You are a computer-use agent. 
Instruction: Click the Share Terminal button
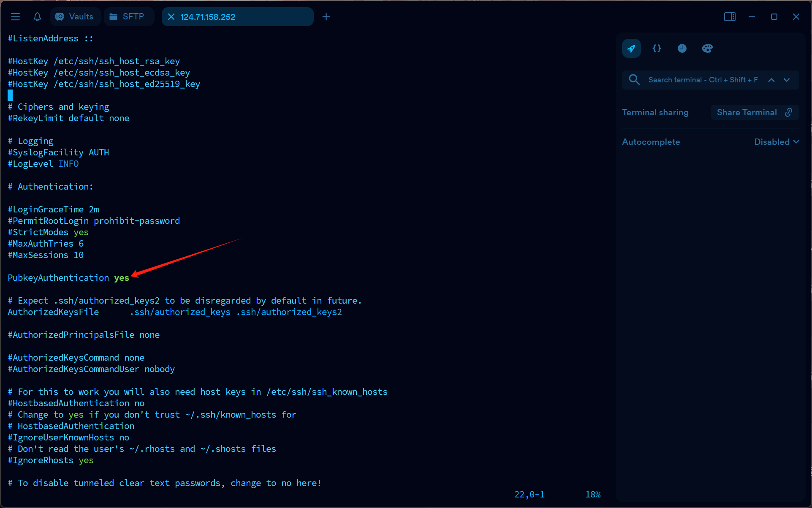[747, 112]
